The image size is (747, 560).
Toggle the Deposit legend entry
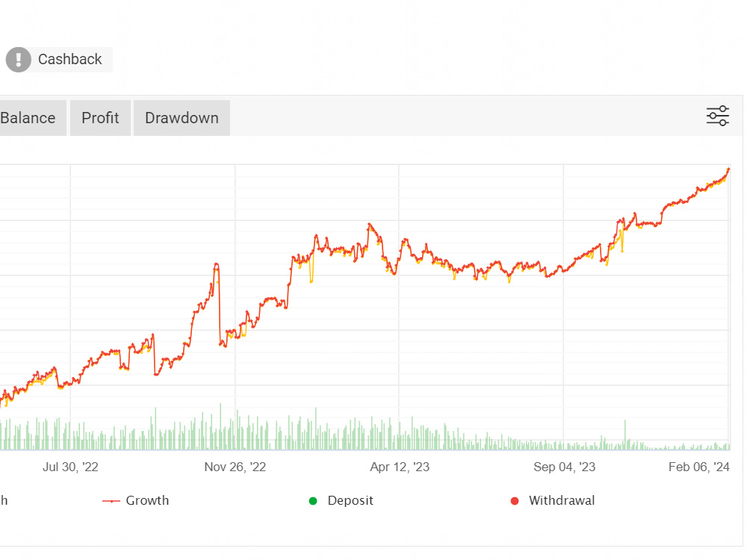pyautogui.click(x=341, y=500)
